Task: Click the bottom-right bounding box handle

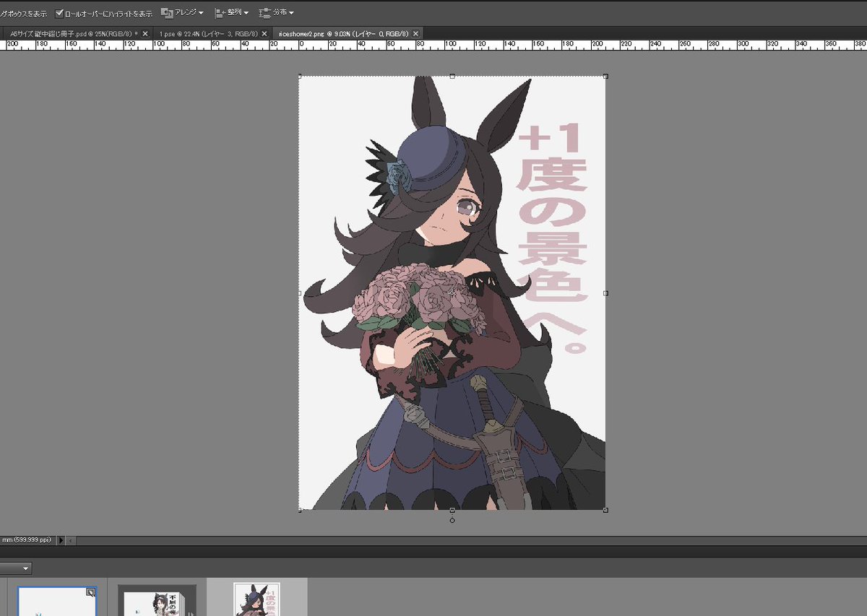Action: click(x=605, y=510)
